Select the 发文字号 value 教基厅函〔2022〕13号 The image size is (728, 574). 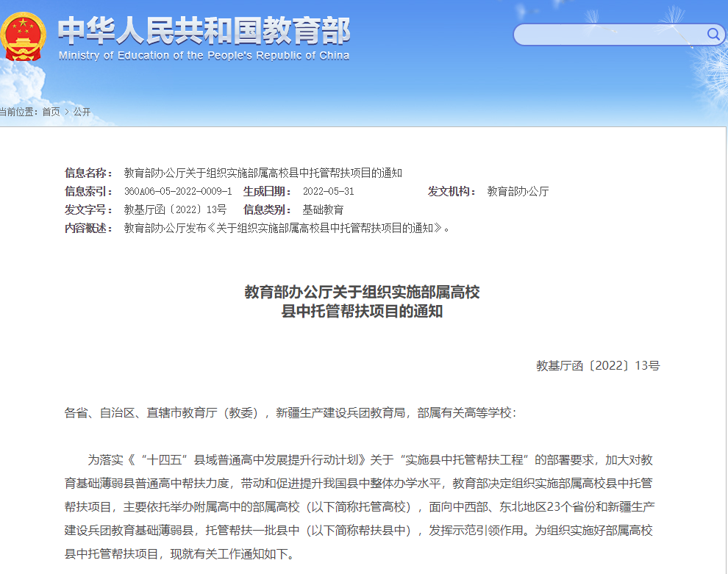click(175, 209)
